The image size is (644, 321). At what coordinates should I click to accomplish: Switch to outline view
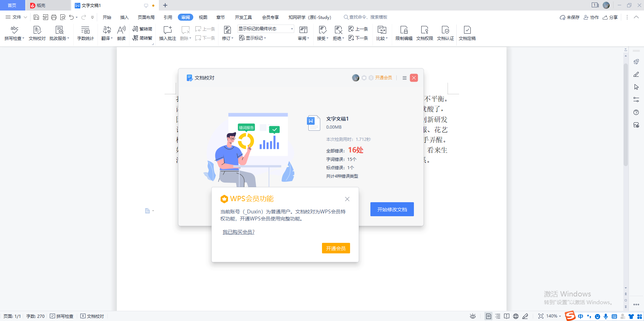[x=498, y=316]
